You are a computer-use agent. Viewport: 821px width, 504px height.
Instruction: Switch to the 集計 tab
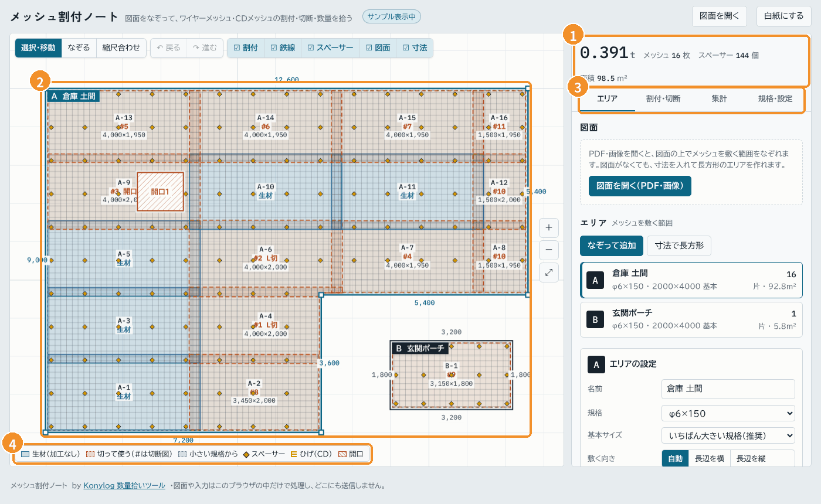719,98
